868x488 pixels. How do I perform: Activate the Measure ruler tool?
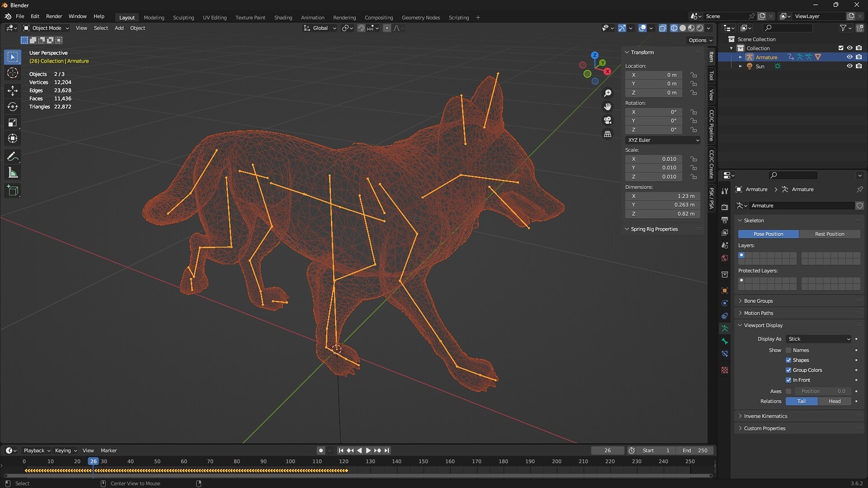click(x=12, y=173)
